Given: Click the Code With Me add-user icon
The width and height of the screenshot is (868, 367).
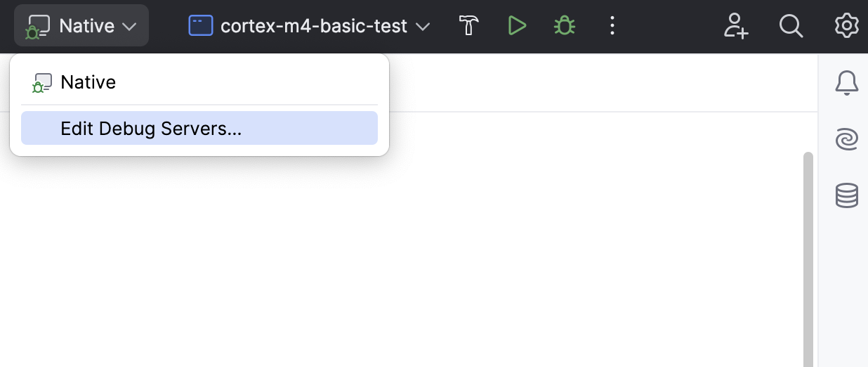Looking at the screenshot, I should 736,26.
